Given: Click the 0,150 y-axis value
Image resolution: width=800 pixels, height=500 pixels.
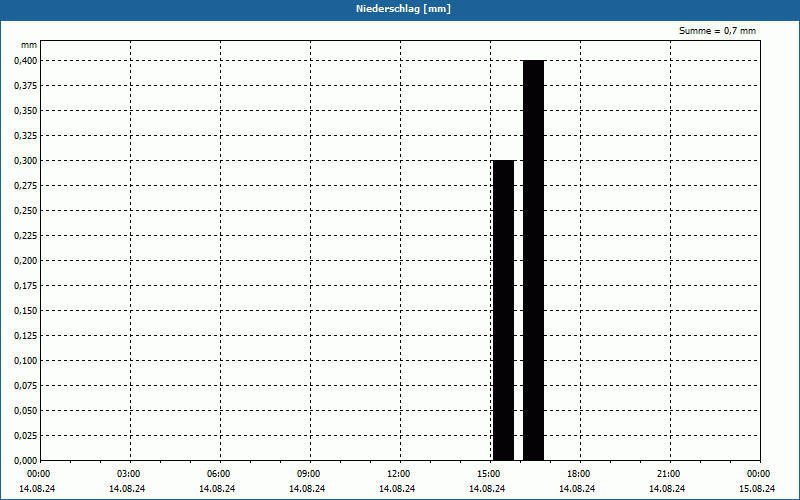Looking at the screenshot, I should 26,310.
